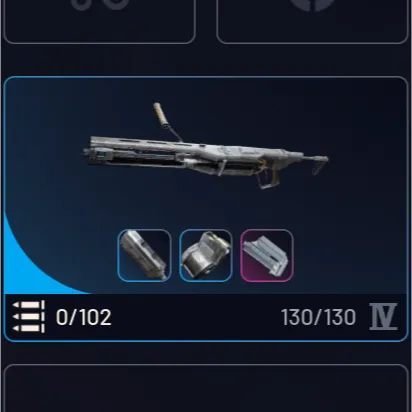Open the pink-bordered attachment slot
The image size is (412, 412).
(267, 256)
